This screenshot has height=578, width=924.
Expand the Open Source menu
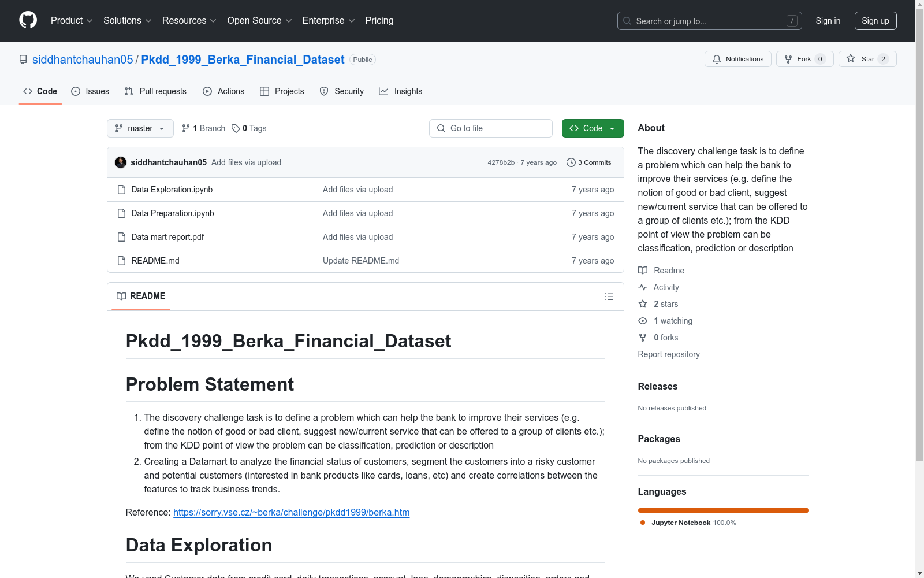point(260,21)
